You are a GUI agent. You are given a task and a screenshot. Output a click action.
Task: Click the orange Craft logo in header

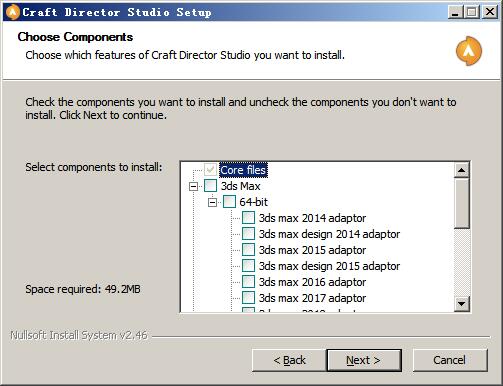coord(469,51)
